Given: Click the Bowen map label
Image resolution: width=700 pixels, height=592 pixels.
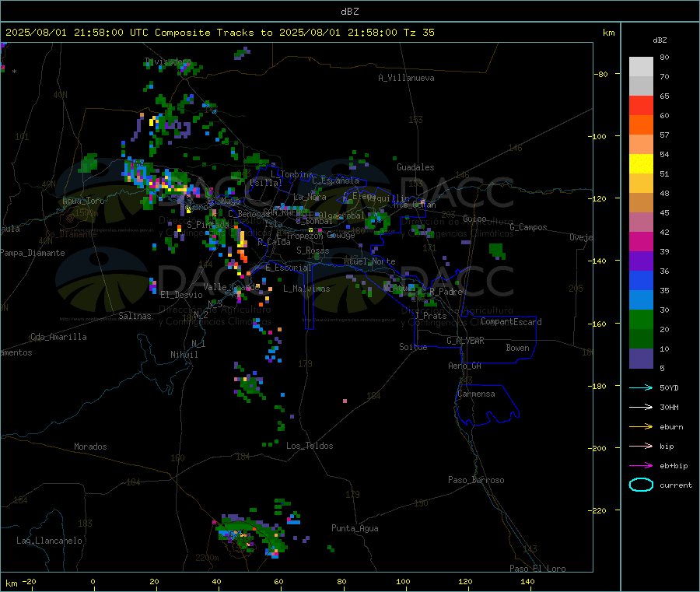Looking at the screenshot, I should [517, 348].
